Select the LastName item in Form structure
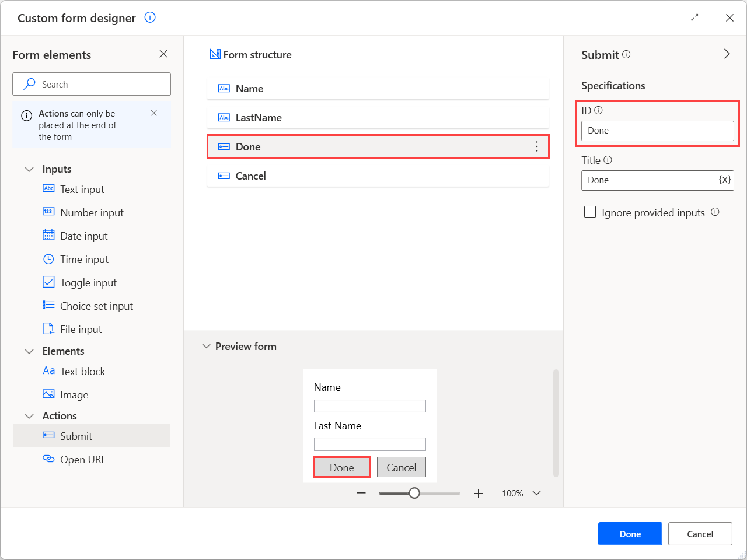The height and width of the screenshot is (560, 747). coord(378,118)
